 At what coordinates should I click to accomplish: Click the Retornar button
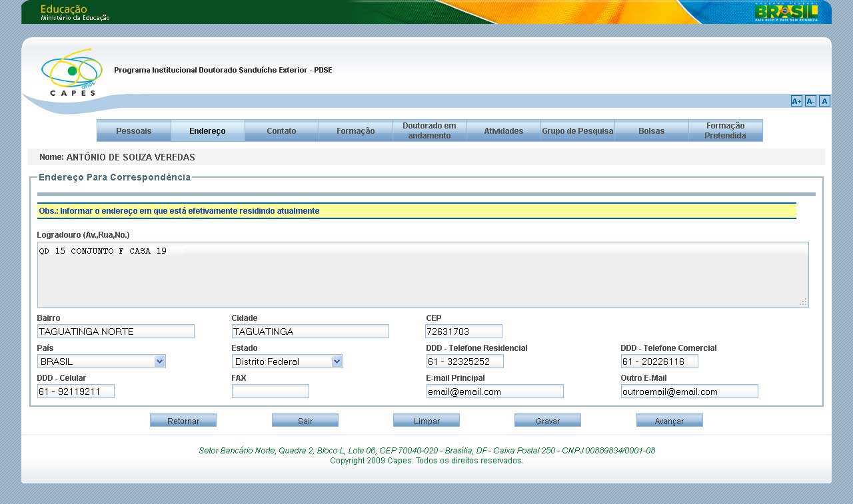pos(183,421)
